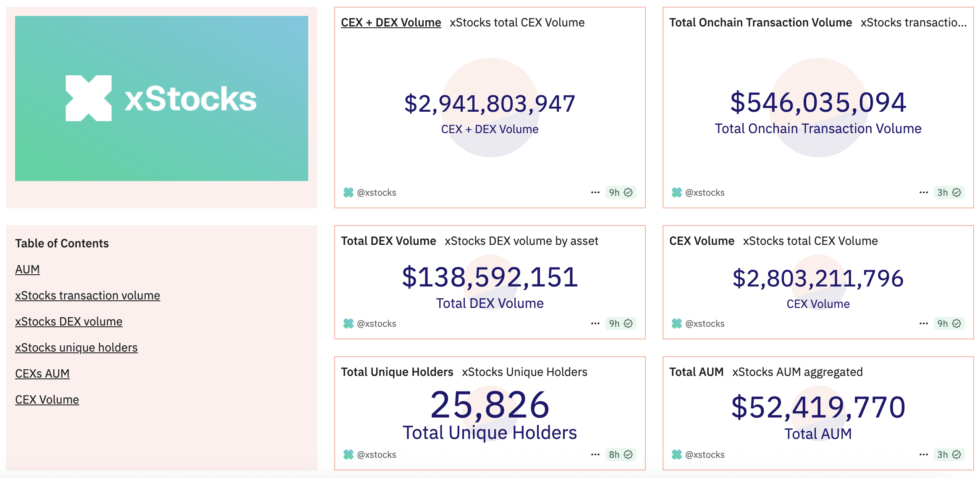The image size is (980, 478).
Task: Jump to xStocks DEX volume section
Action: tap(69, 321)
